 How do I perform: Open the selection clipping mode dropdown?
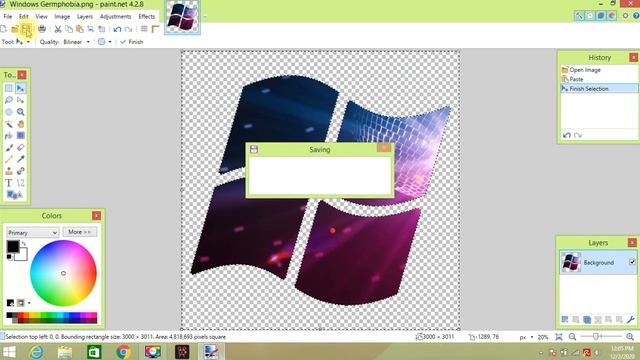tap(104, 42)
